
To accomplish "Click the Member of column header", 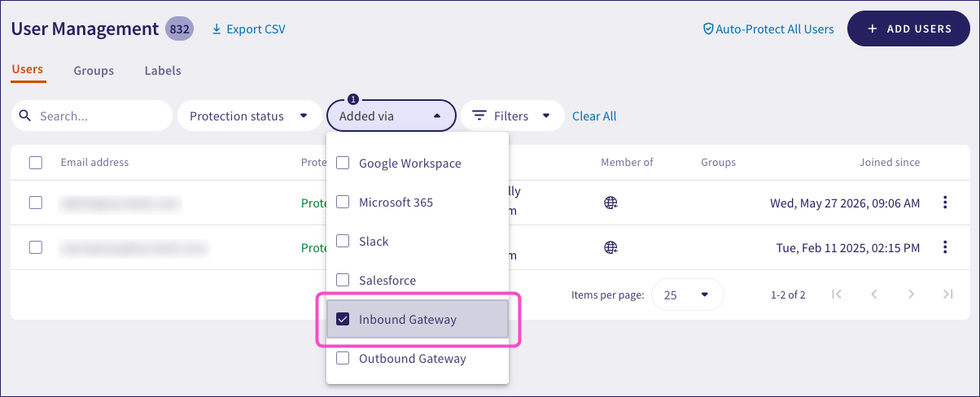I will click(x=627, y=163).
